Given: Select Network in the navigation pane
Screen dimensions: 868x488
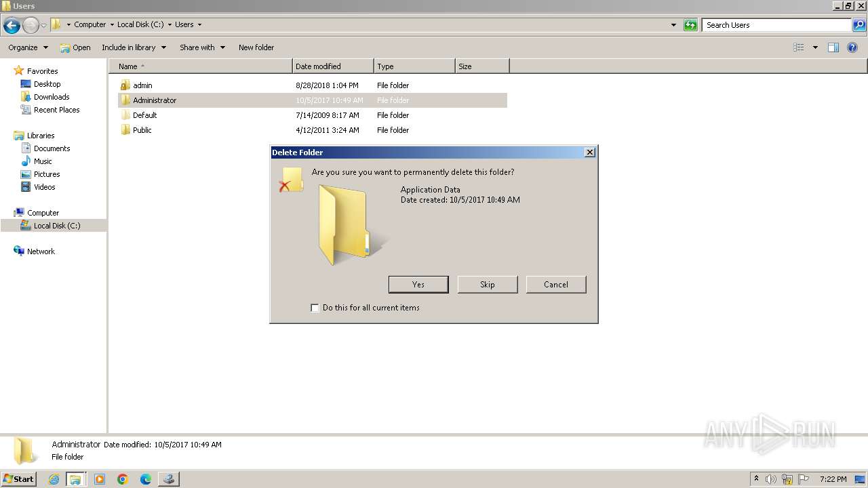Looking at the screenshot, I should coord(41,251).
